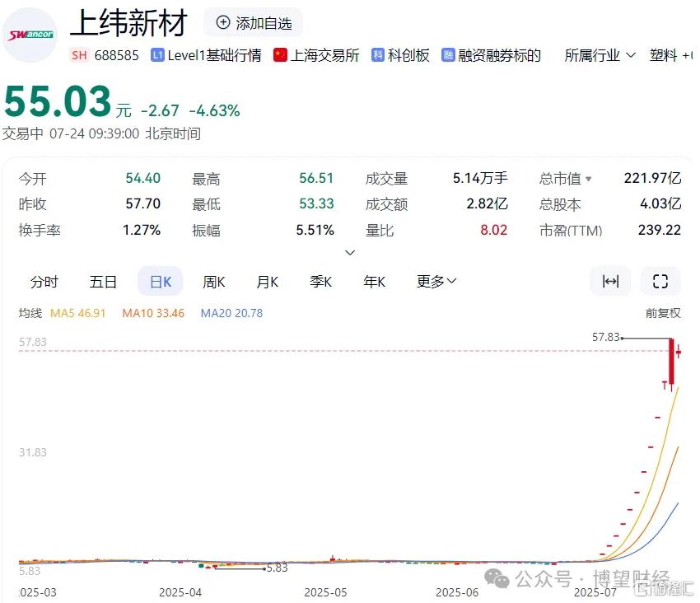Click the 量比 value 8.02
The image size is (700, 603).
[494, 230]
